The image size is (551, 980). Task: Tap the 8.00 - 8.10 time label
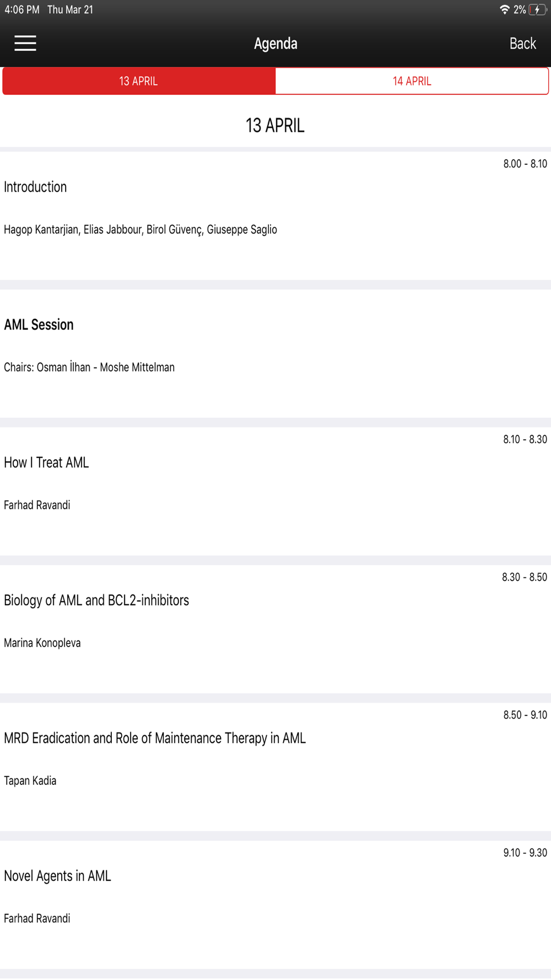coord(525,164)
